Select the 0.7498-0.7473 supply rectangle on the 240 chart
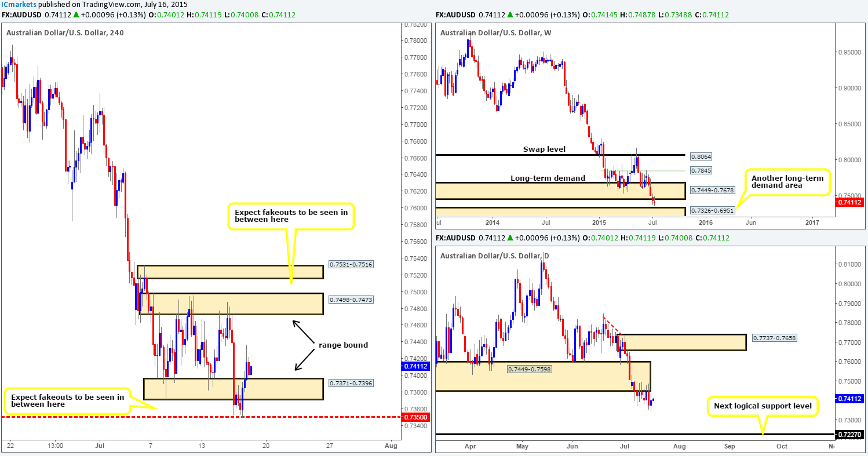 coord(230,304)
